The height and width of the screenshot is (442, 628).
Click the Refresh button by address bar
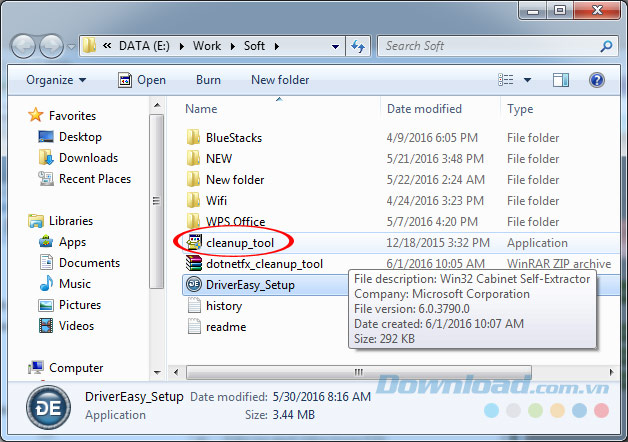coord(358,46)
